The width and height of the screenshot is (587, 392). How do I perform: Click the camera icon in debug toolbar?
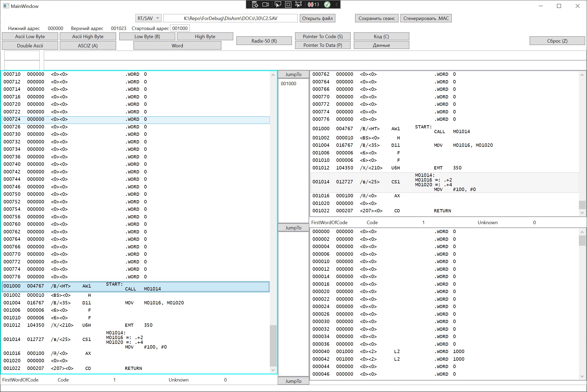click(x=266, y=4)
